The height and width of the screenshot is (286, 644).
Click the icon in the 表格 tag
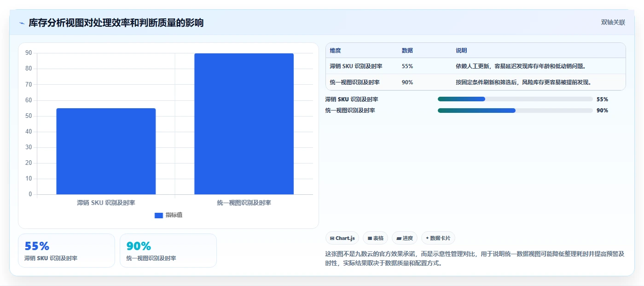tap(370, 238)
